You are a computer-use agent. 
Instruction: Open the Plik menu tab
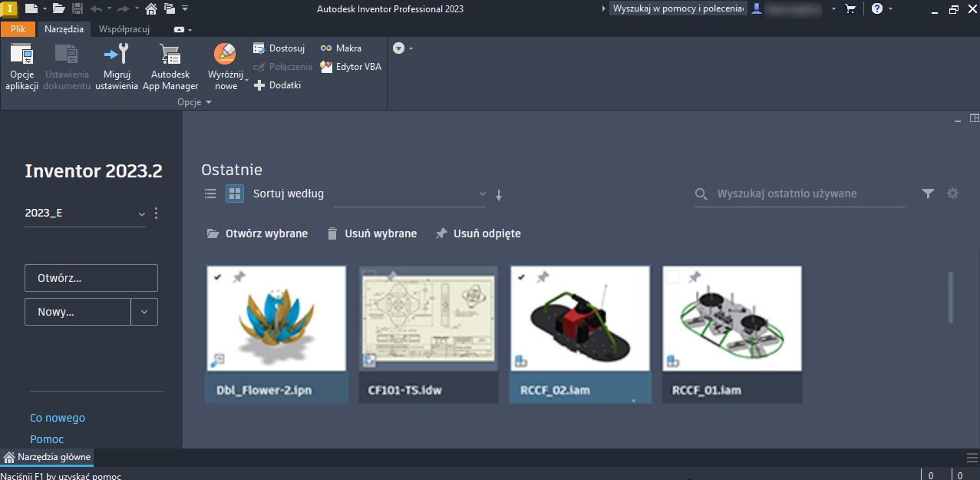[x=18, y=29]
